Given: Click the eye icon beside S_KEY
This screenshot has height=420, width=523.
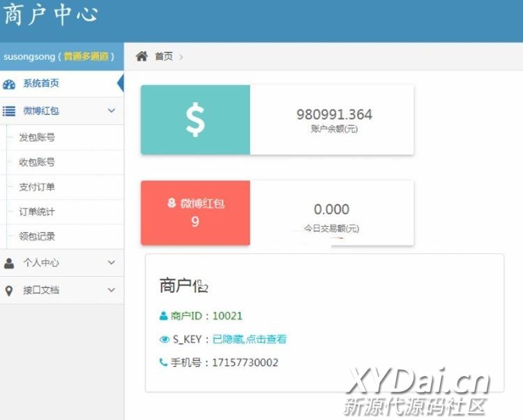Looking at the screenshot, I should pos(165,339).
